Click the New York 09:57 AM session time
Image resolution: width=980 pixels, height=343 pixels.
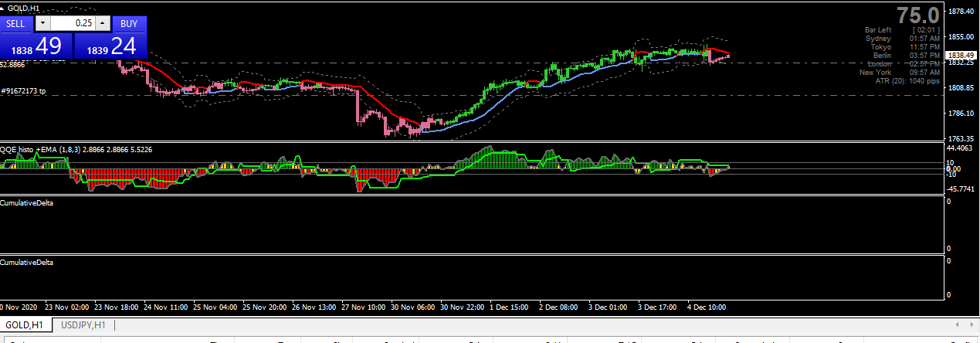coord(900,73)
